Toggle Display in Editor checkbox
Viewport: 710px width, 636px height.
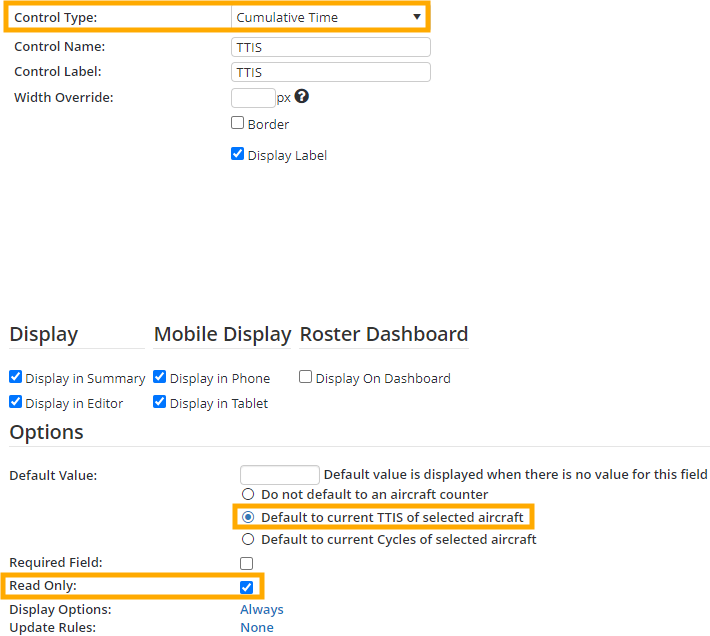pyautogui.click(x=16, y=402)
